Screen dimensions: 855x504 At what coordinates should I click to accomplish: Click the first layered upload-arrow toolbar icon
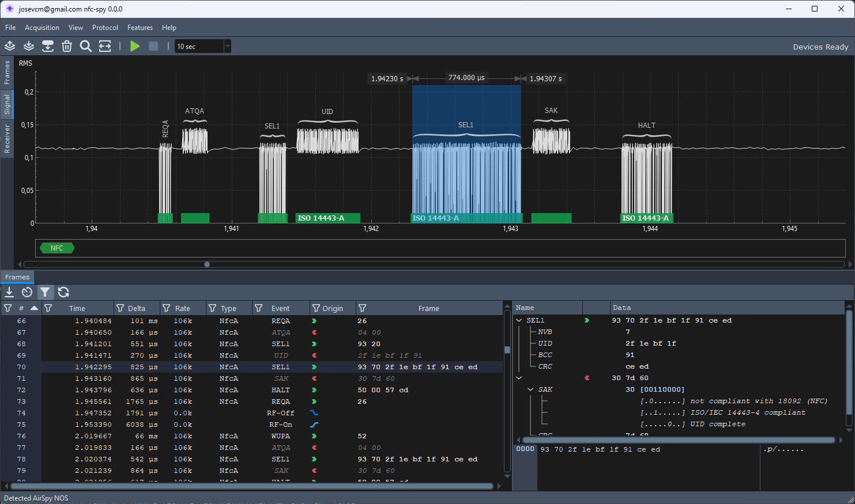point(10,46)
